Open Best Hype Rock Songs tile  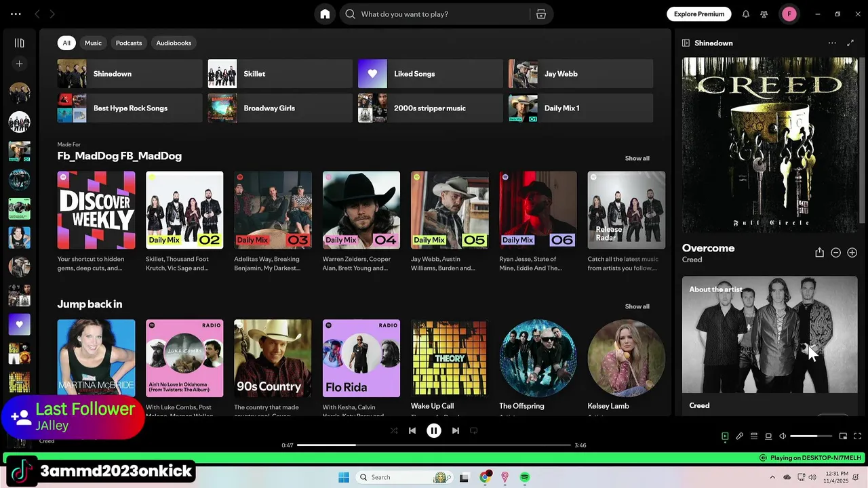click(130, 108)
